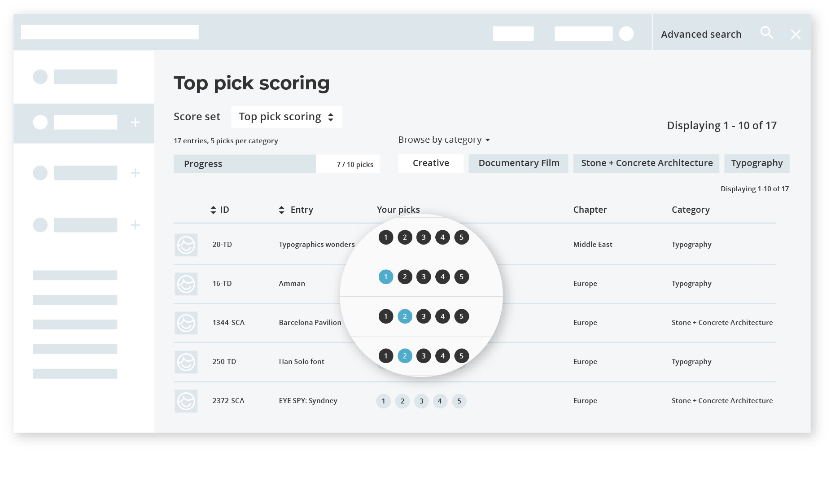Sort entries by ID column arrows

213,210
